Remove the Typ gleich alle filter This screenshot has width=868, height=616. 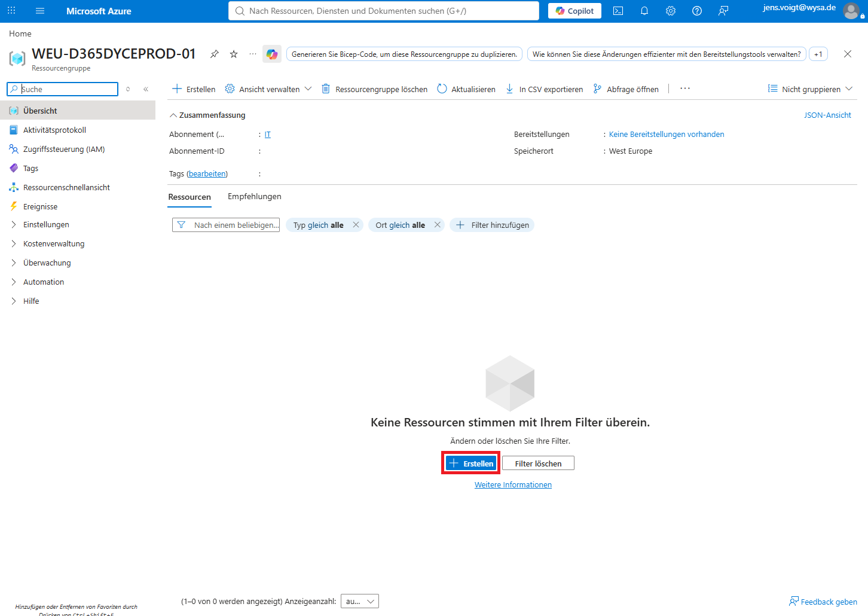[x=356, y=225]
